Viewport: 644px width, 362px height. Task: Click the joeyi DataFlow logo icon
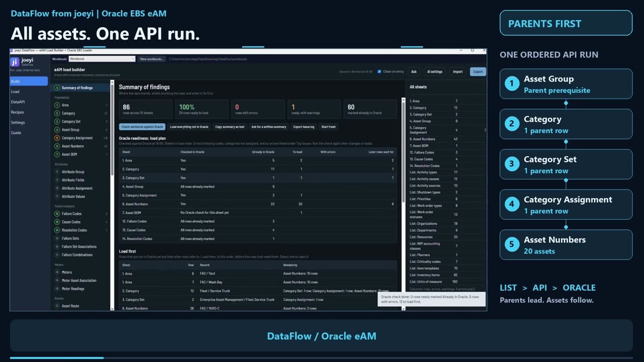tap(15, 62)
